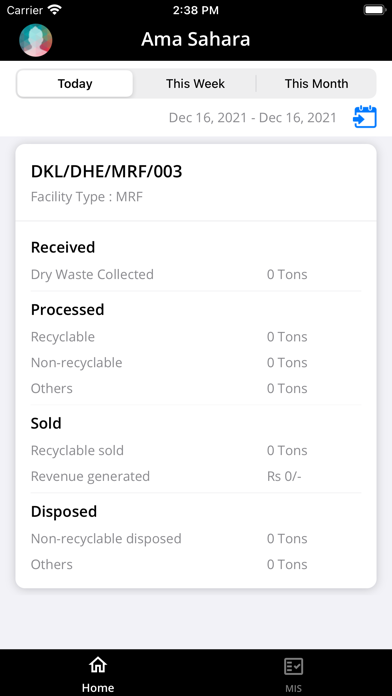The width and height of the screenshot is (392, 696).
Task: Tap the Home house icon
Action: tap(98, 665)
